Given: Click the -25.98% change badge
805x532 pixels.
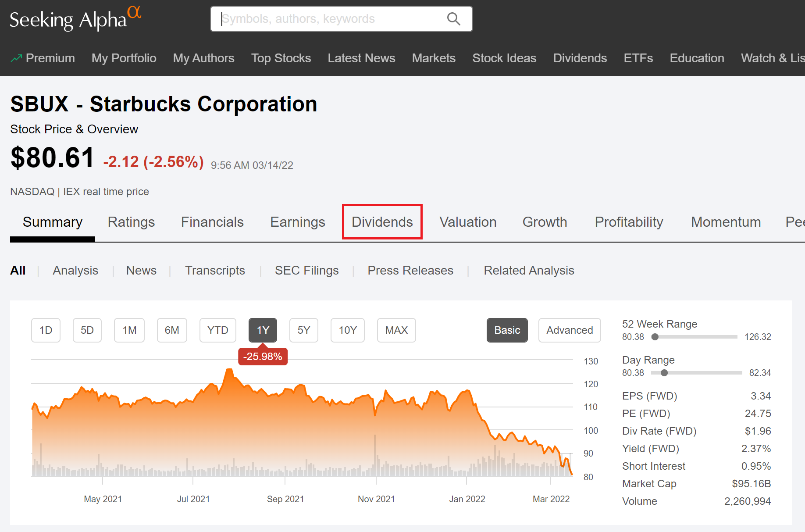Looking at the screenshot, I should tap(263, 356).
